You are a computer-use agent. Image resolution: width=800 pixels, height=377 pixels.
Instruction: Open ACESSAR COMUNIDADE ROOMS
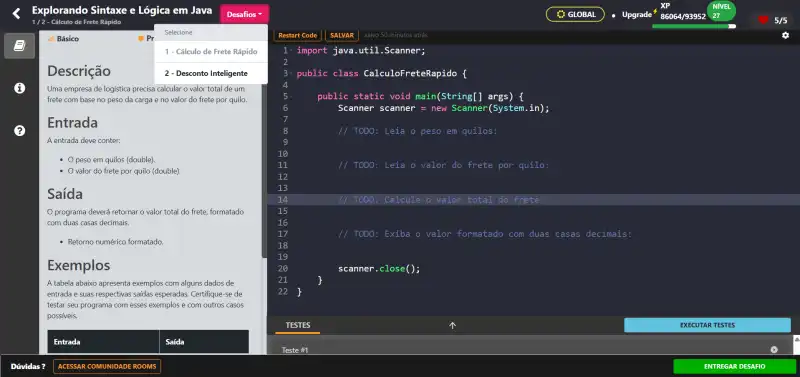[x=107, y=366]
